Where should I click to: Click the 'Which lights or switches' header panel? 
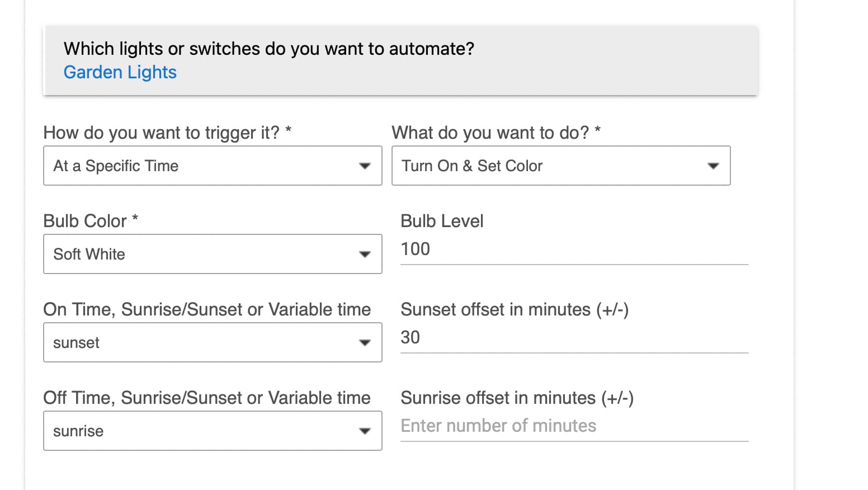(x=400, y=60)
